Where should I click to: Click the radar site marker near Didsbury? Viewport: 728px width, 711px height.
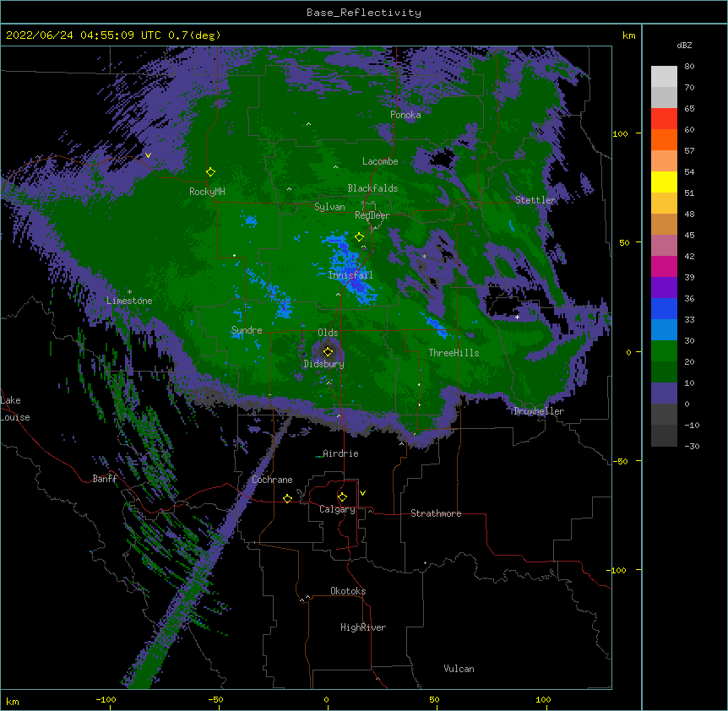[x=328, y=351]
